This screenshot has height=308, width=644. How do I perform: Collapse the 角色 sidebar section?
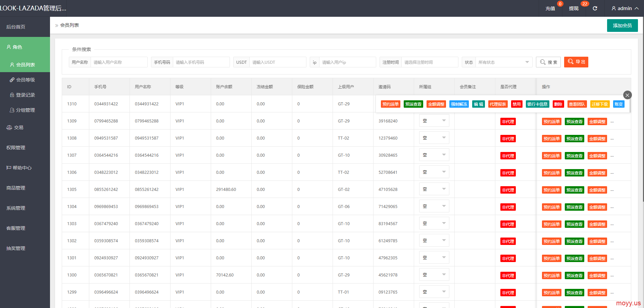[25, 47]
